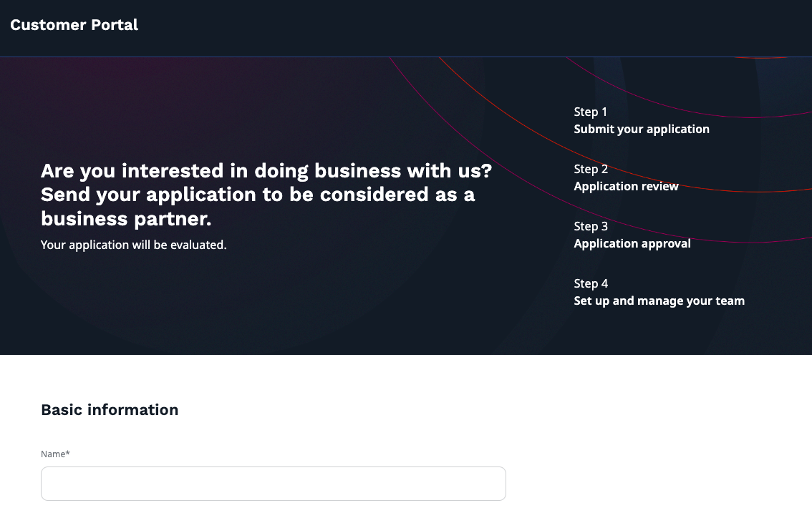This screenshot has width=812, height=508.
Task: Focus the empty Name text box
Action: click(x=273, y=483)
